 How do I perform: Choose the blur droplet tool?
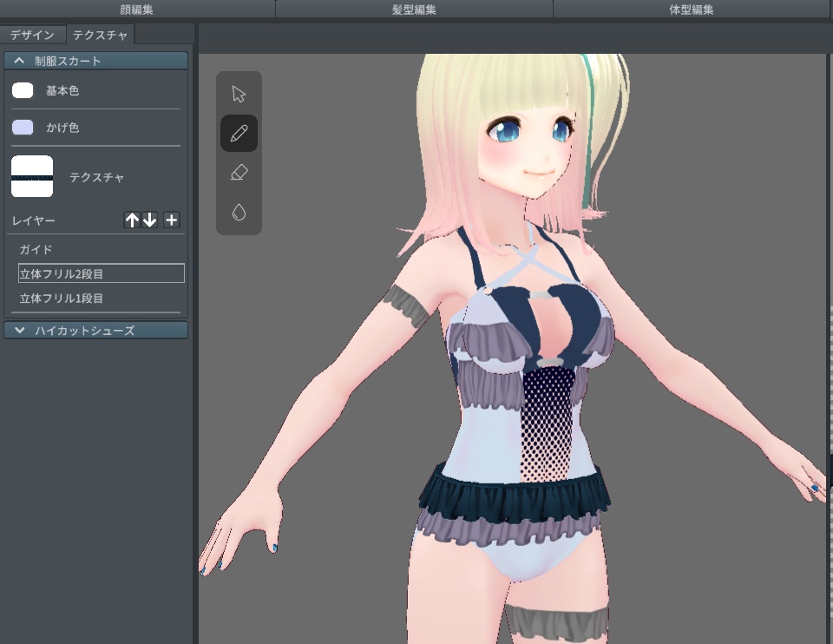239,211
